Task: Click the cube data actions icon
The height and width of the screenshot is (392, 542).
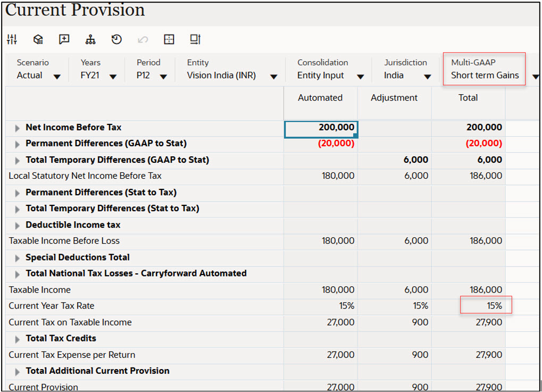Action: click(38, 39)
